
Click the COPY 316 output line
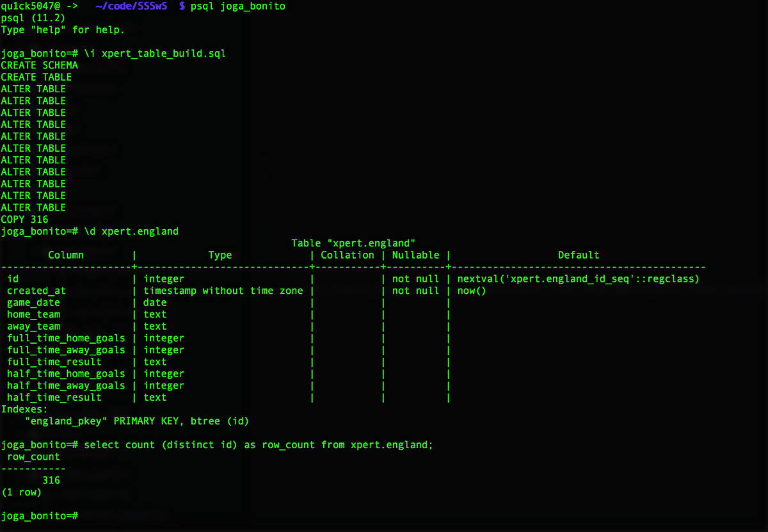(x=25, y=219)
